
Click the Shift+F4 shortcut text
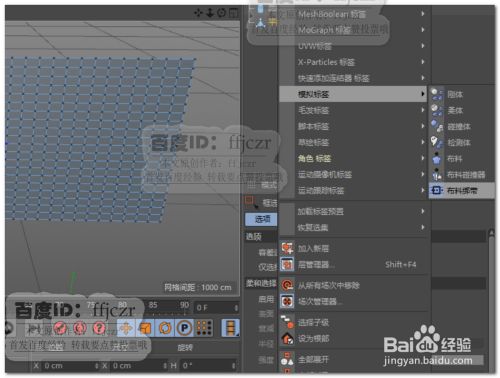click(x=401, y=265)
